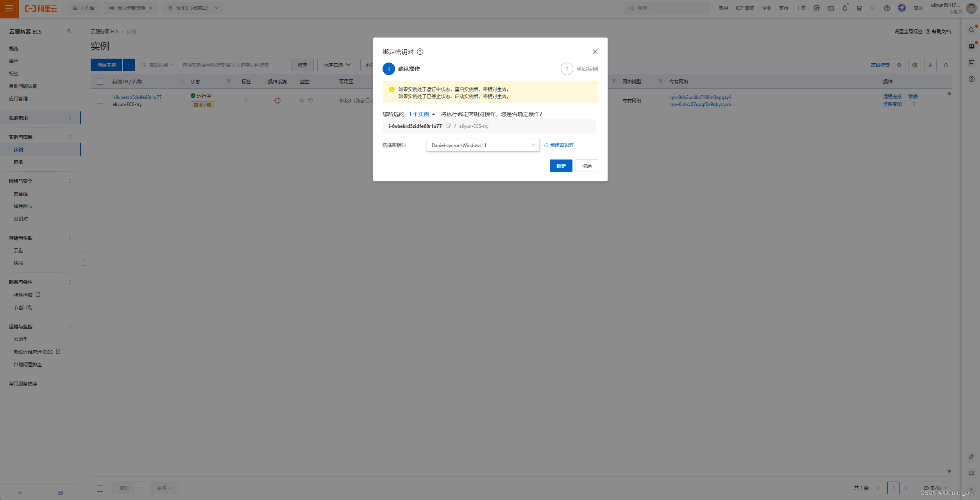The width and height of the screenshot is (980, 500).
Task: Click the notification bell icon
Action: coord(844,8)
